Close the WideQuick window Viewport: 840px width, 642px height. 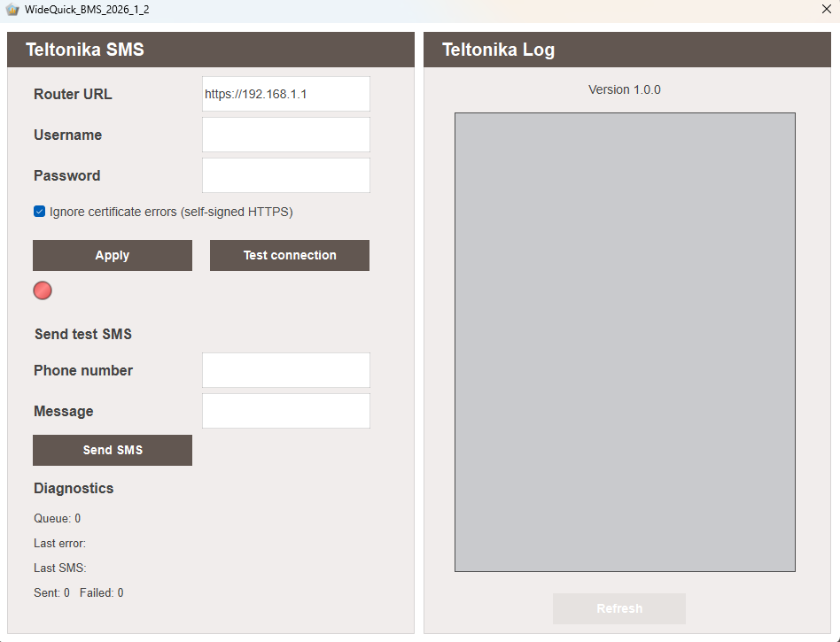(827, 9)
